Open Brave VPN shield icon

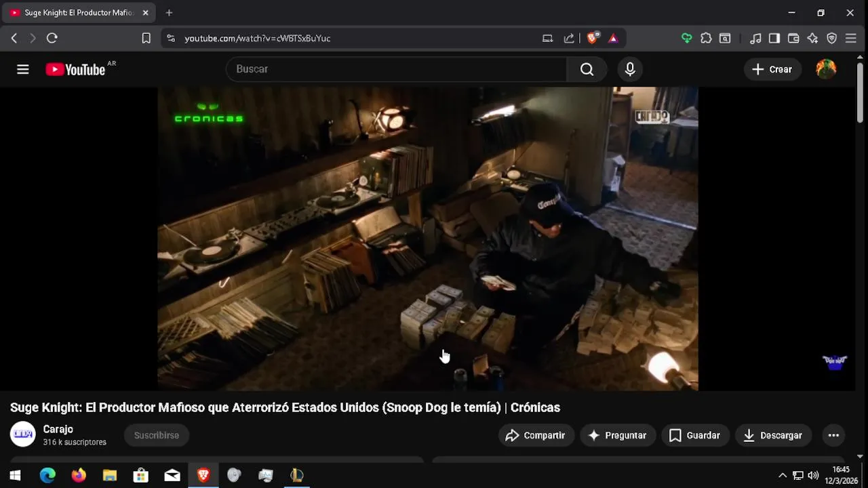pyautogui.click(x=832, y=38)
